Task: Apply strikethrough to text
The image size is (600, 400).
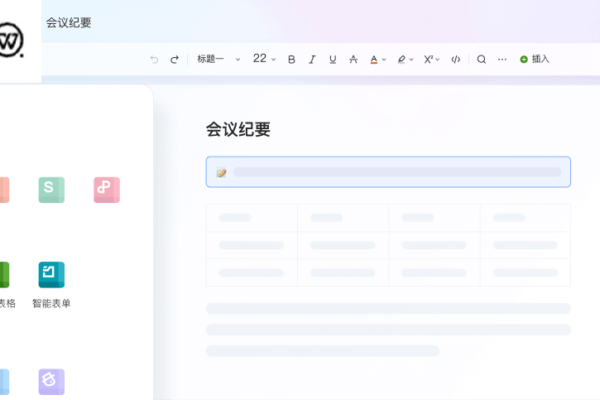Action: point(353,59)
